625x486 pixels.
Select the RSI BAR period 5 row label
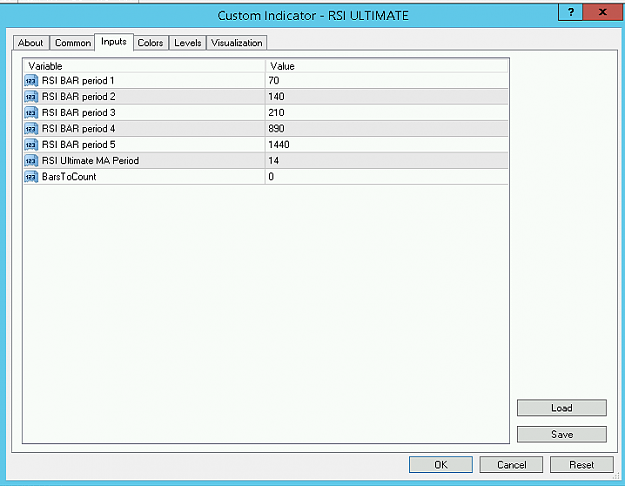79,145
